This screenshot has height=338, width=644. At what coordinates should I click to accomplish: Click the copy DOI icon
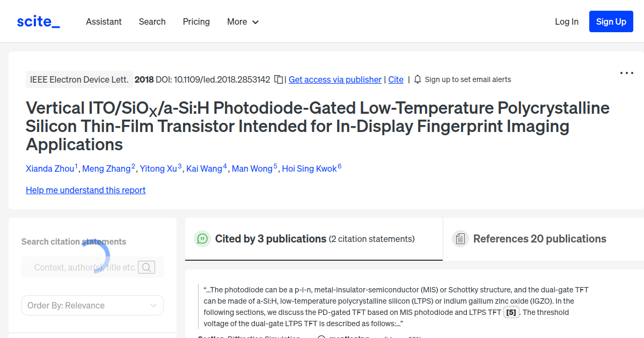(x=279, y=78)
